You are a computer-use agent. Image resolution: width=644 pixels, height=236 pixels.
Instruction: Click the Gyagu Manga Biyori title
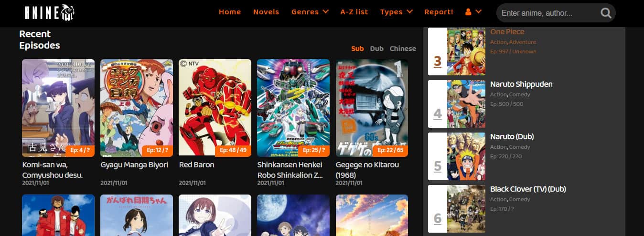coord(134,165)
